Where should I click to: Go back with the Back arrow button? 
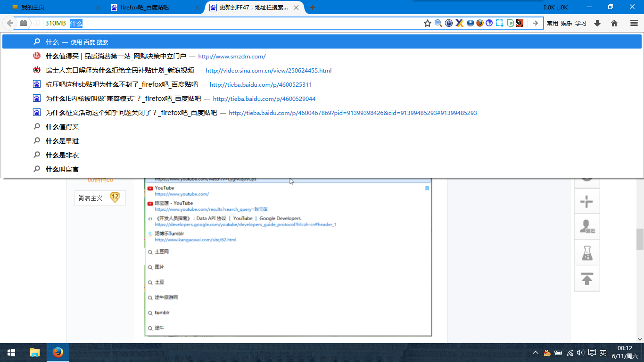(10, 23)
